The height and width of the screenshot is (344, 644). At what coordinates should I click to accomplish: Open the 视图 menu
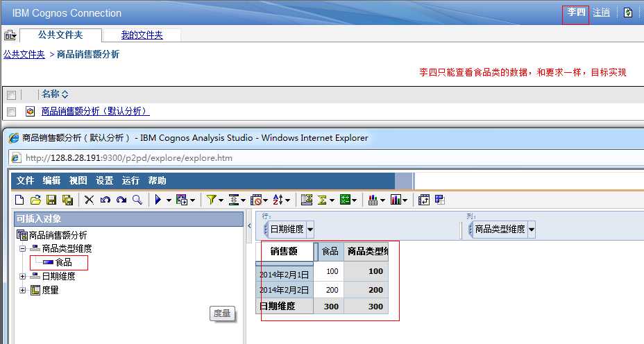pos(78,180)
